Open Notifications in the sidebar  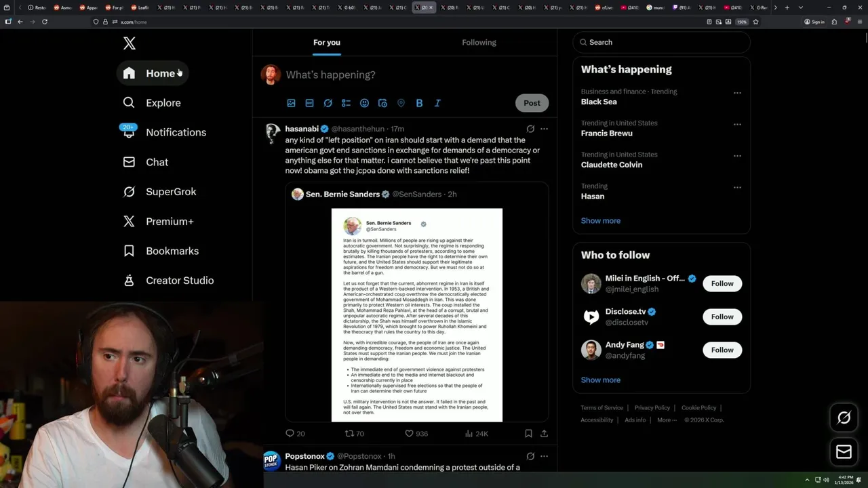coord(165,132)
